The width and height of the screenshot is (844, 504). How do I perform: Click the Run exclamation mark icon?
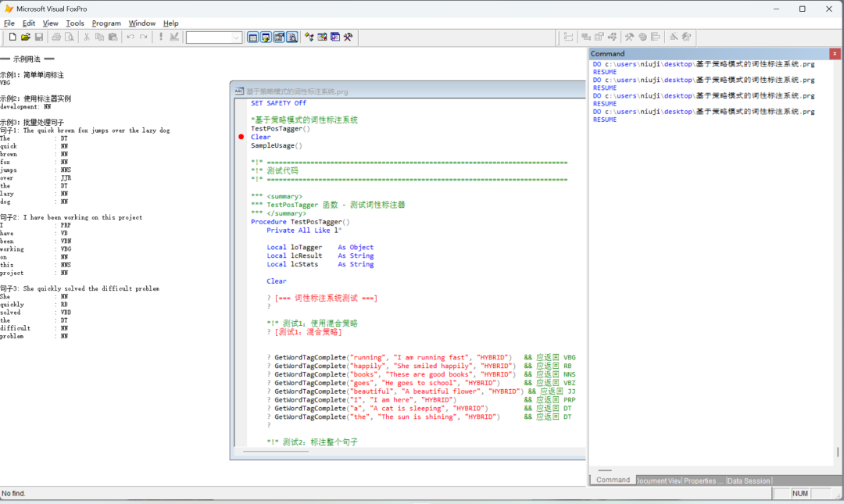161,37
